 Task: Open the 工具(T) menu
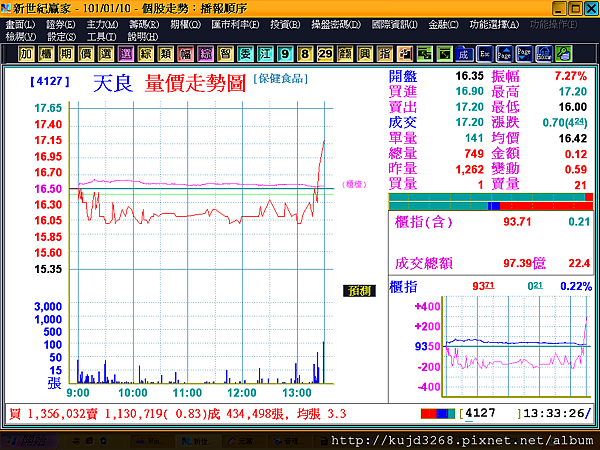point(101,37)
